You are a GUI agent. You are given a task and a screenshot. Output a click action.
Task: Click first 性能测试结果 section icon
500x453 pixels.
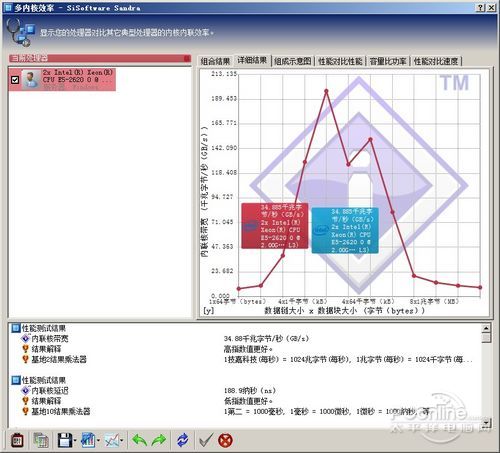pyautogui.click(x=15, y=328)
